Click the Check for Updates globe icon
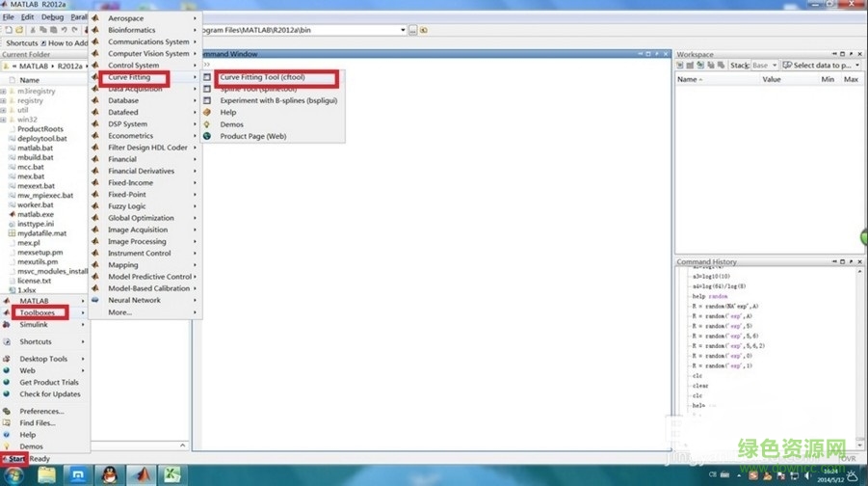The width and height of the screenshot is (868, 486). [x=7, y=394]
